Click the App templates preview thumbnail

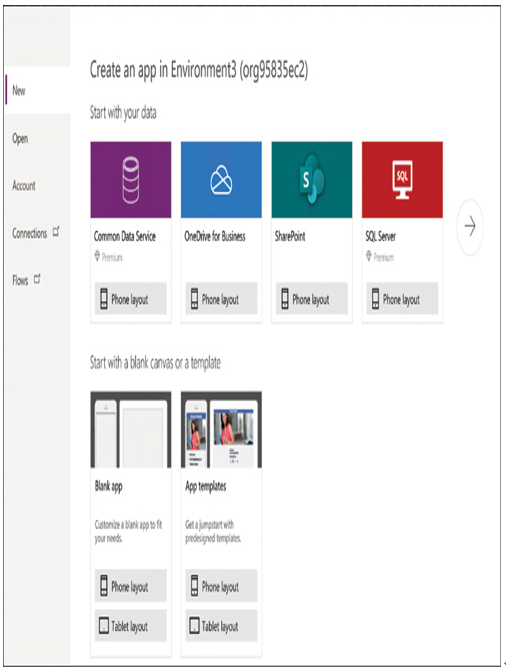[221, 430]
